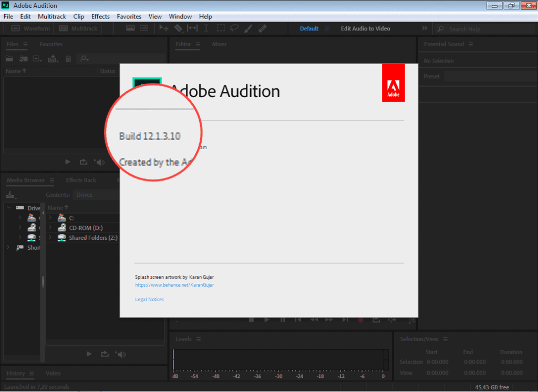Choose the Edit Audio to Video workspace
The height and width of the screenshot is (392, 538).
click(x=366, y=28)
